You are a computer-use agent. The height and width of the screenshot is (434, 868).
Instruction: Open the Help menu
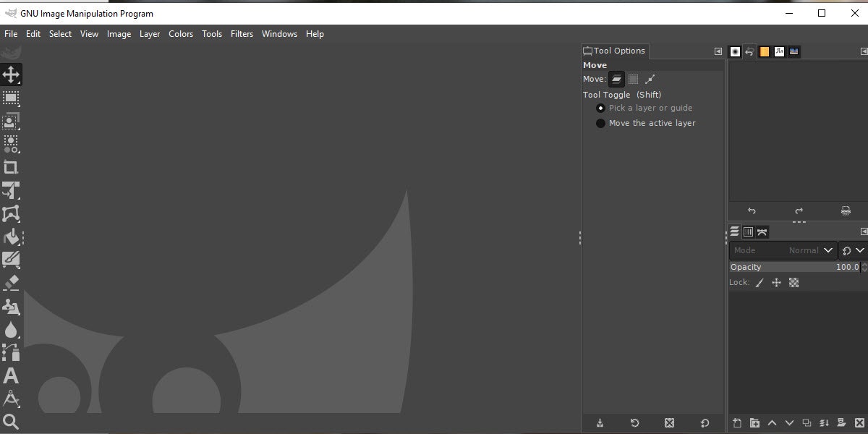coord(315,34)
